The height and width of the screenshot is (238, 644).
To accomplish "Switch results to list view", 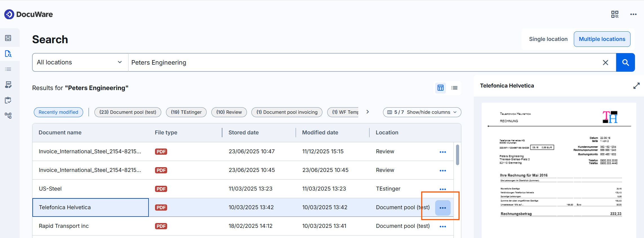I will point(454,88).
